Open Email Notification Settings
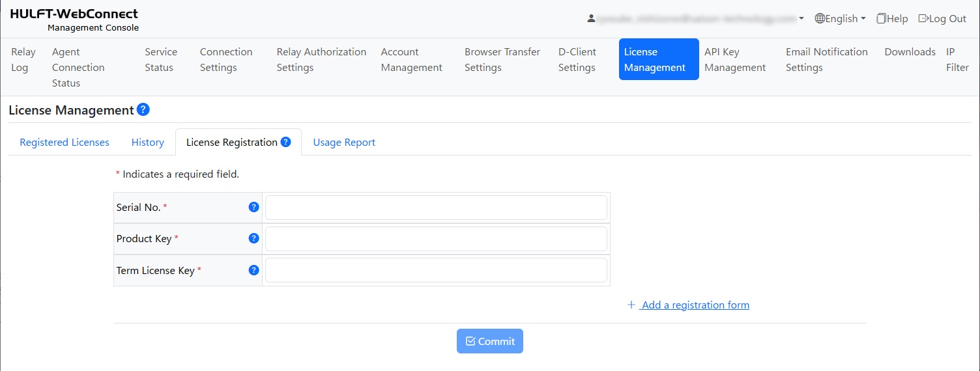 click(826, 59)
